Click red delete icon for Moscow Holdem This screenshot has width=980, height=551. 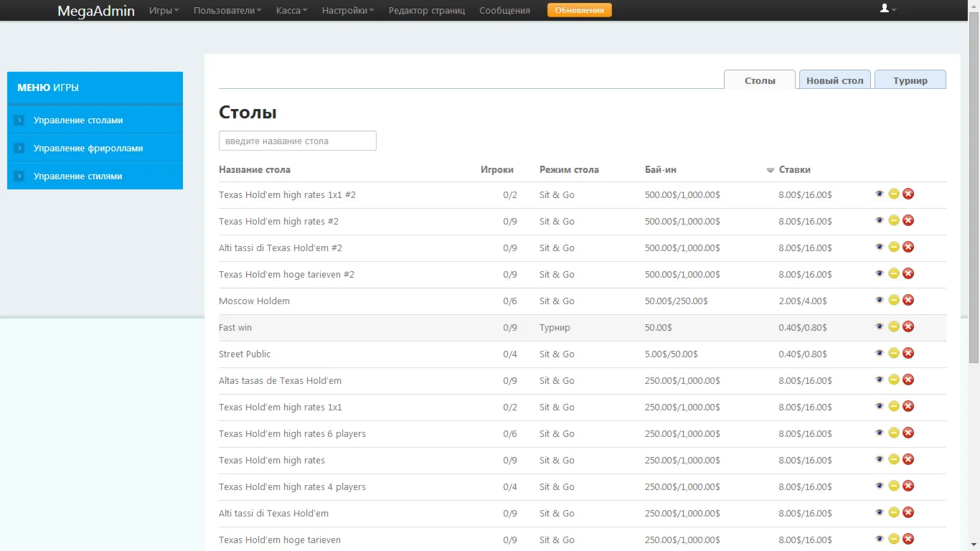[x=908, y=301]
